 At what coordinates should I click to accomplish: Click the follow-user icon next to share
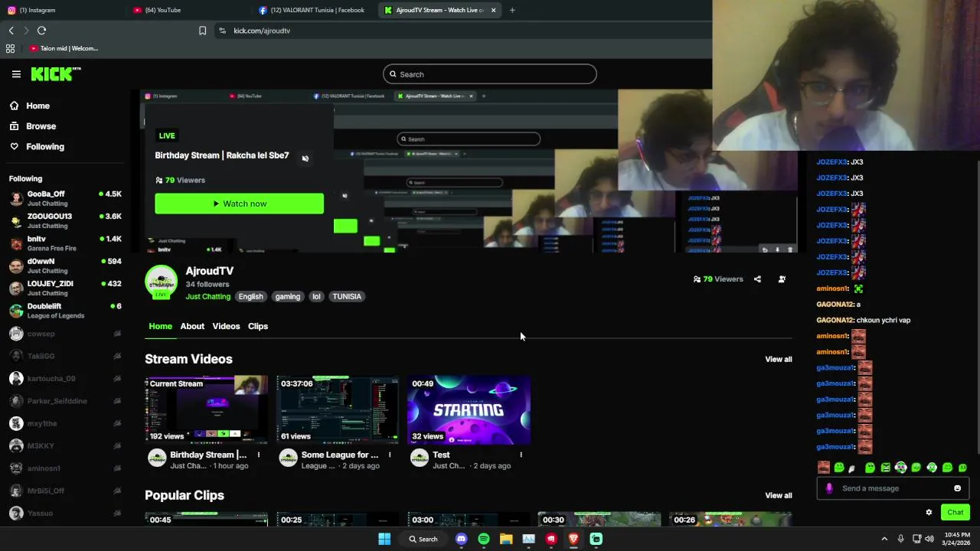click(782, 279)
